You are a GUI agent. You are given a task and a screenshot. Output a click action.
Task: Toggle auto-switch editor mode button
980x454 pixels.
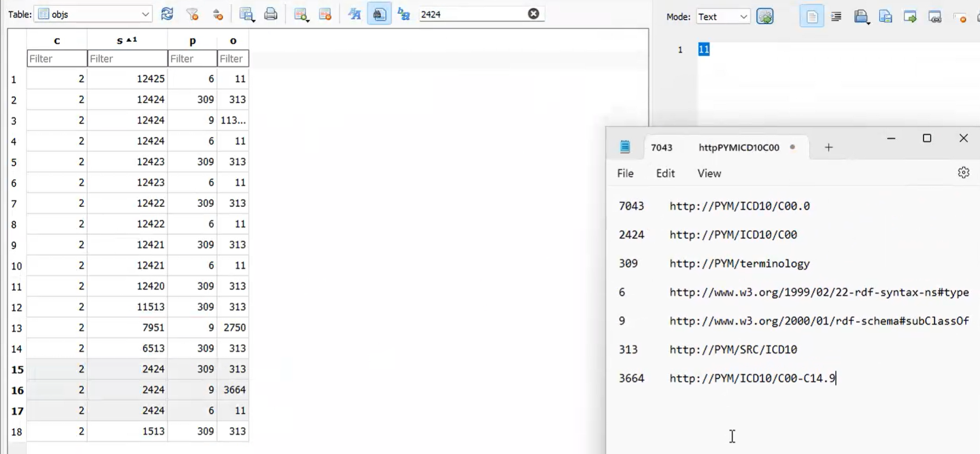[765, 17]
